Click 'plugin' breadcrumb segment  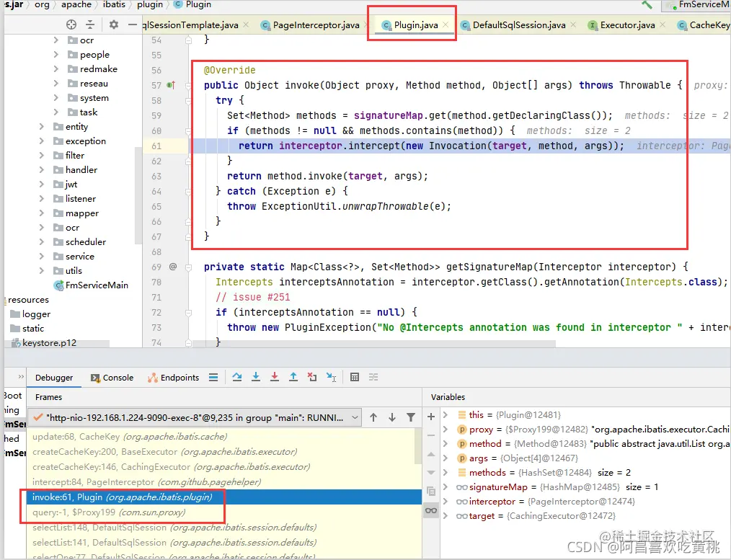click(150, 4)
